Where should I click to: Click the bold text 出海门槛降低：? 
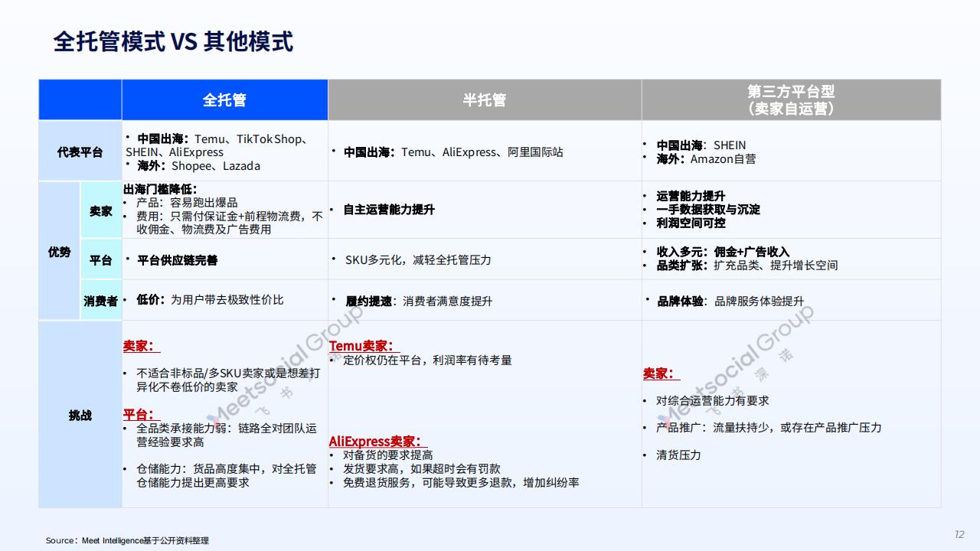click(160, 188)
